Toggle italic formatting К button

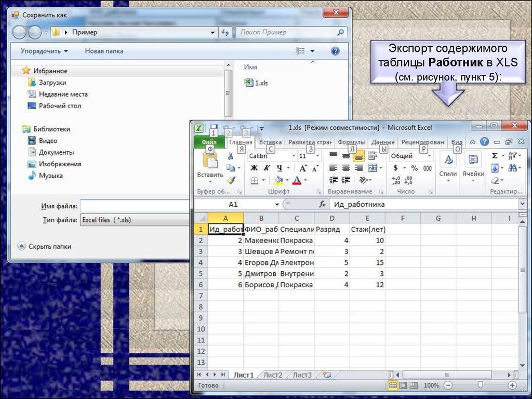[267, 168]
